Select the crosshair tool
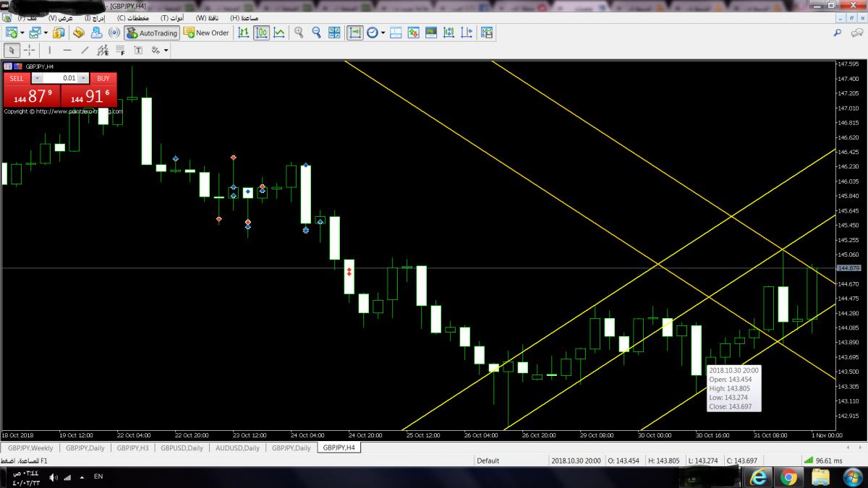Screen dimensions: 868x488 pyautogui.click(x=30, y=51)
